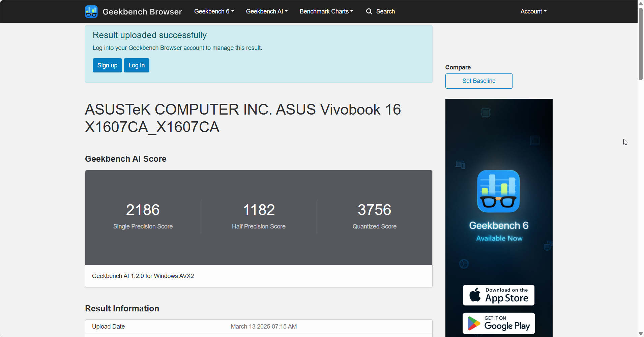This screenshot has width=644, height=337.
Task: Click the Set Baseline button
Action: pyautogui.click(x=479, y=81)
